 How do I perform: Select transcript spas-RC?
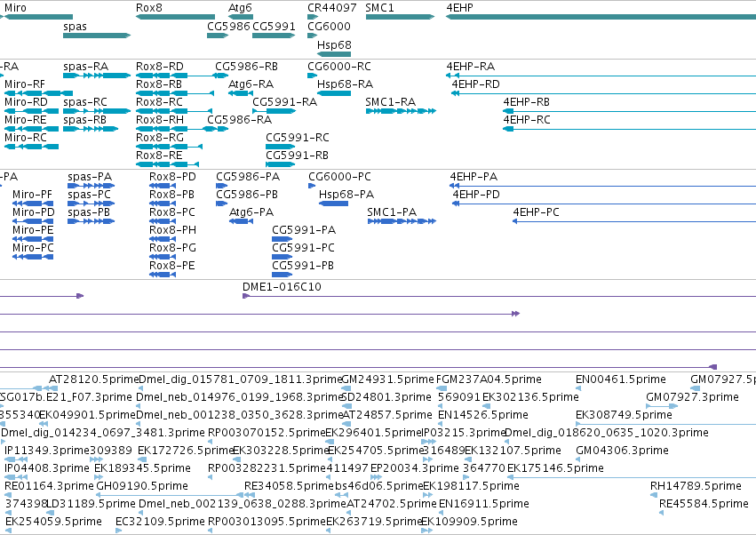click(97, 111)
